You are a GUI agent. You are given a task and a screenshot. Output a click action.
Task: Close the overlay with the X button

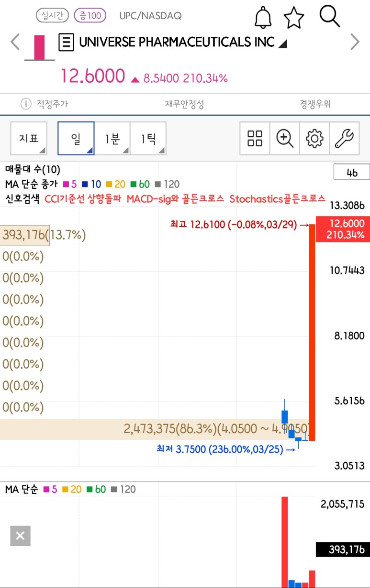(x=20, y=536)
